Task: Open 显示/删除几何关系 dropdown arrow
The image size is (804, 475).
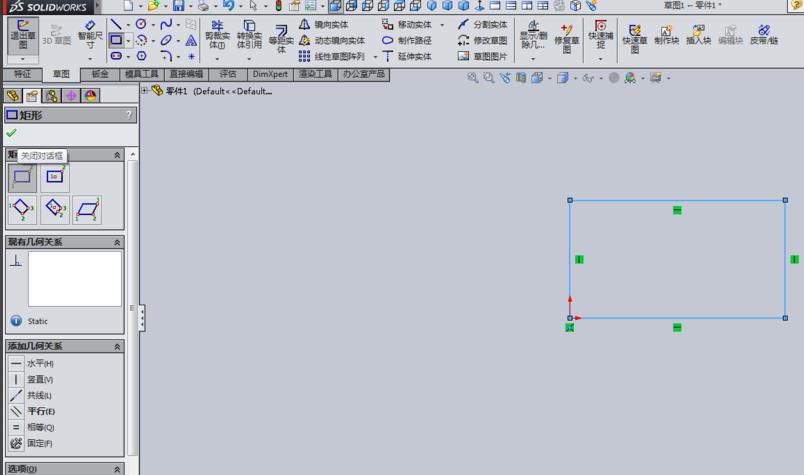Action: [x=533, y=59]
